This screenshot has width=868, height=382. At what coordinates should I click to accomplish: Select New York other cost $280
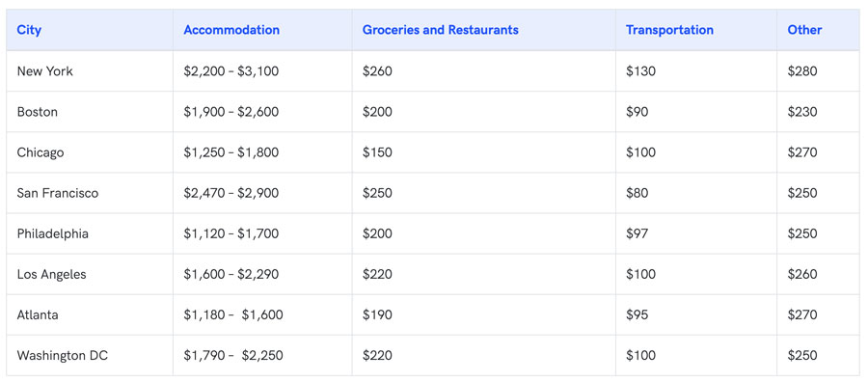pyautogui.click(x=802, y=71)
